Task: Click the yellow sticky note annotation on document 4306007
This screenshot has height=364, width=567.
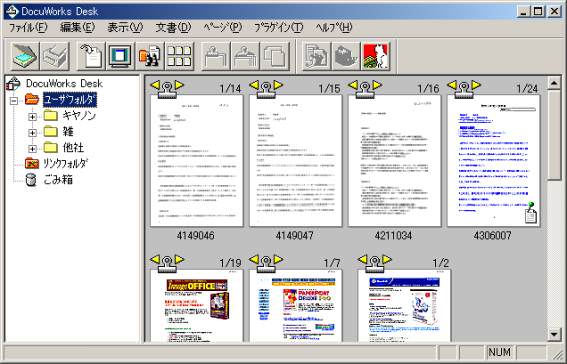Action: coord(530,213)
